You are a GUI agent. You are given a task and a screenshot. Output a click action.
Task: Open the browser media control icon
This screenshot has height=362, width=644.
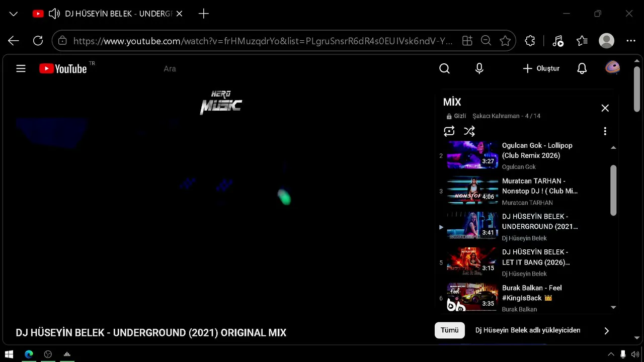pyautogui.click(x=557, y=41)
